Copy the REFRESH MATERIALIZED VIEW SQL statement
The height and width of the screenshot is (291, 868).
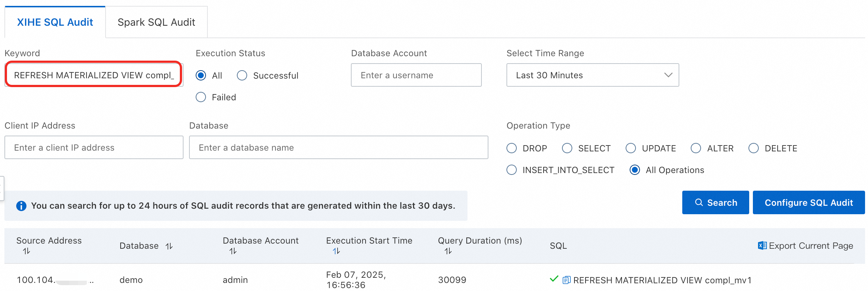pyautogui.click(x=566, y=280)
